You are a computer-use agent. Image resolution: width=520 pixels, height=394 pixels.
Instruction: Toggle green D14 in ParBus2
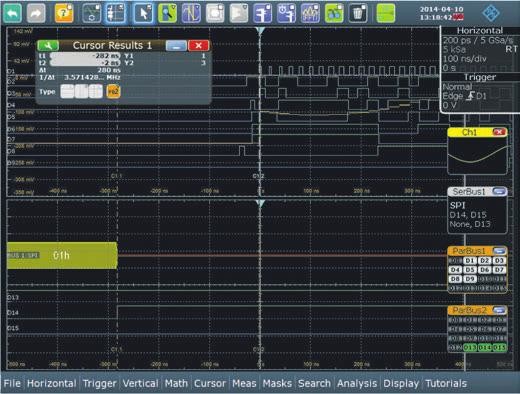[485, 348]
